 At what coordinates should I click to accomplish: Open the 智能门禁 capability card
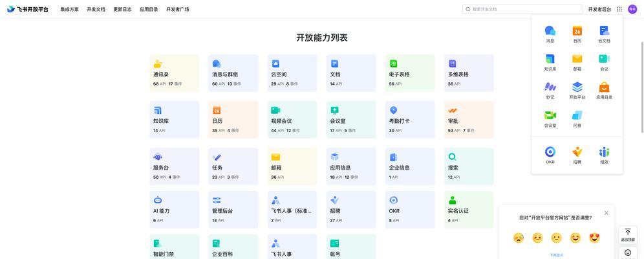(x=174, y=247)
